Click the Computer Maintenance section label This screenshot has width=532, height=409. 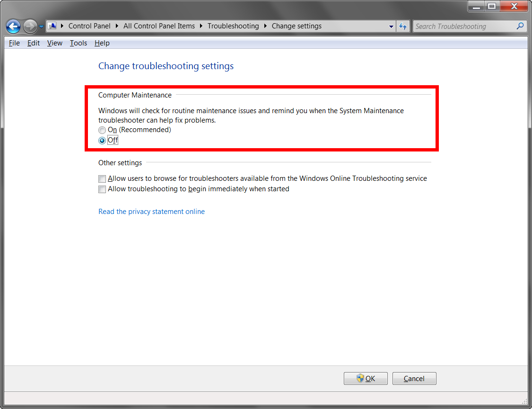coord(135,95)
